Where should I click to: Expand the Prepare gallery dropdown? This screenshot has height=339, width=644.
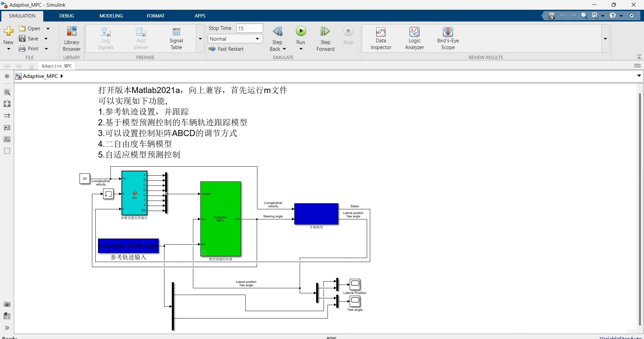[x=200, y=39]
